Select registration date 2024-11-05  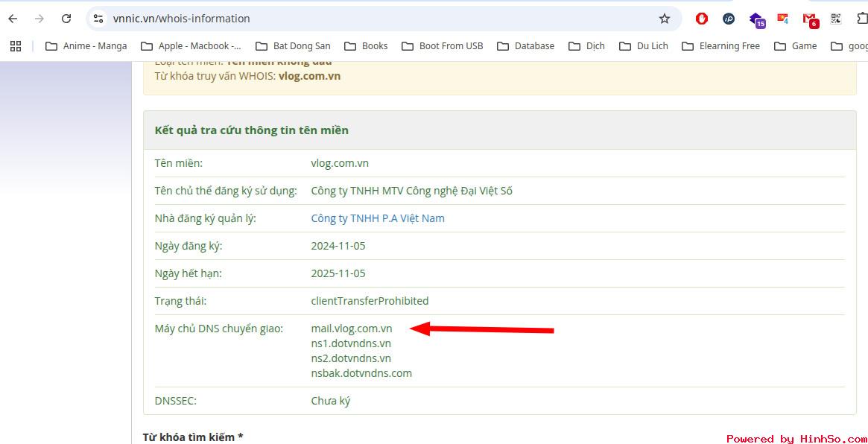click(x=338, y=246)
